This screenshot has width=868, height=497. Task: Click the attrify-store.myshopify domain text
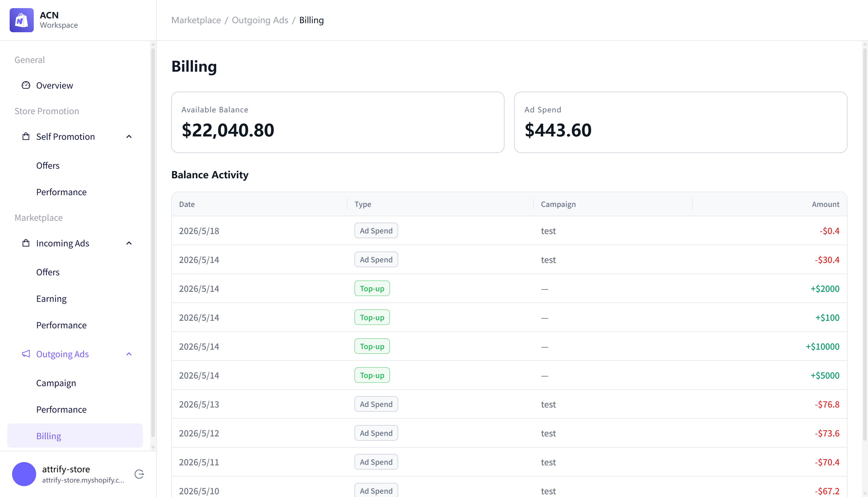pyautogui.click(x=83, y=480)
